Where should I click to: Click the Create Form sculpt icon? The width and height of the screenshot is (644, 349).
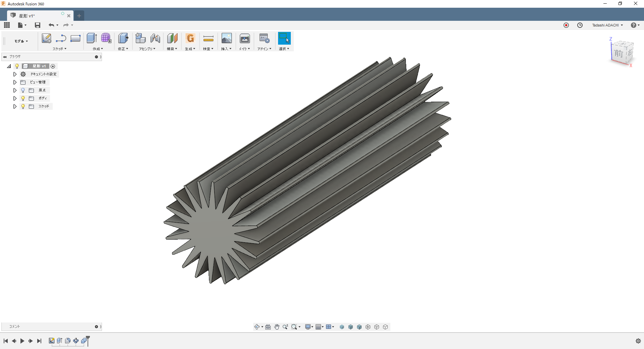point(106,38)
